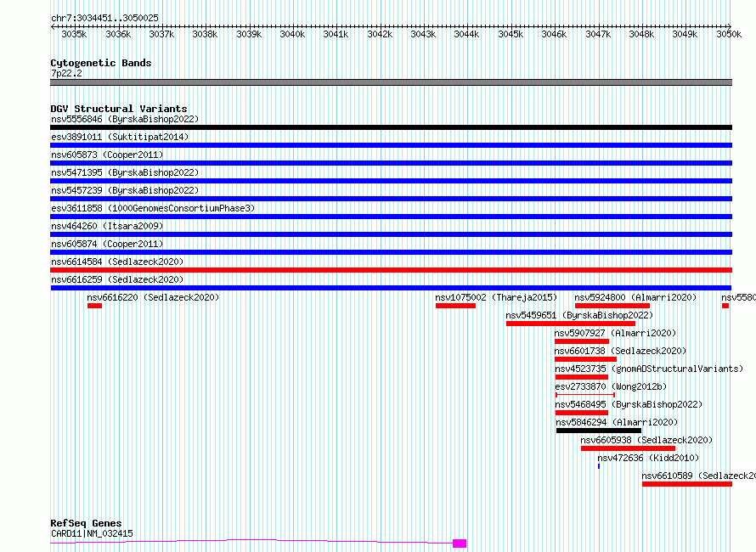Image resolution: width=756 pixels, height=552 pixels.
Task: Click the nsv6601738 (Sedlazeck2020) label
Action: (x=621, y=351)
